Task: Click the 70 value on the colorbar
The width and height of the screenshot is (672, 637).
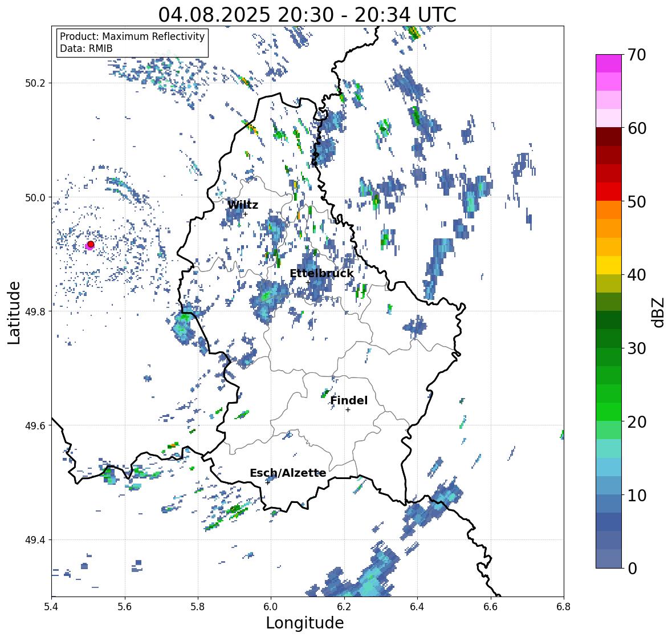Action: [x=637, y=55]
